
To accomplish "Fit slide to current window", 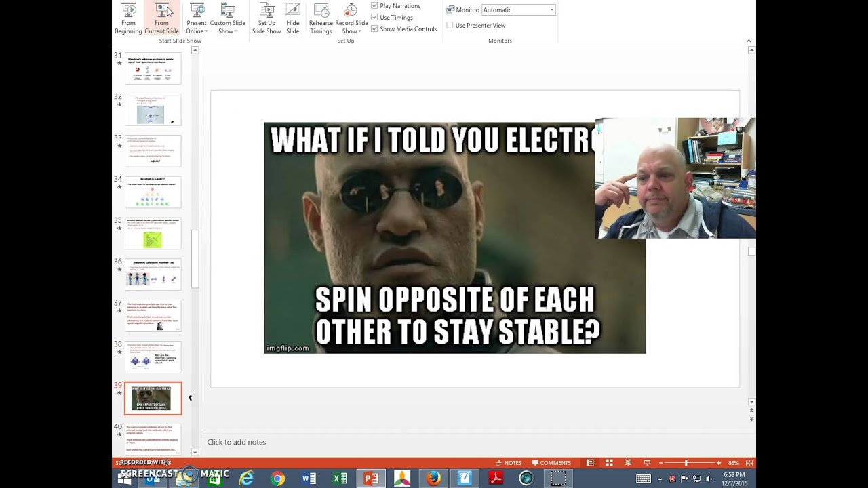I will (750, 463).
